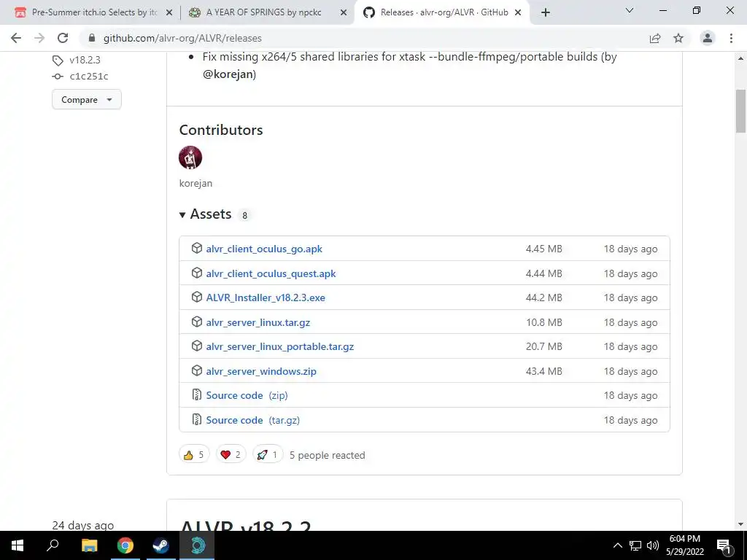Download ALVR_Installer_v18.2.3.exe

pos(266,297)
